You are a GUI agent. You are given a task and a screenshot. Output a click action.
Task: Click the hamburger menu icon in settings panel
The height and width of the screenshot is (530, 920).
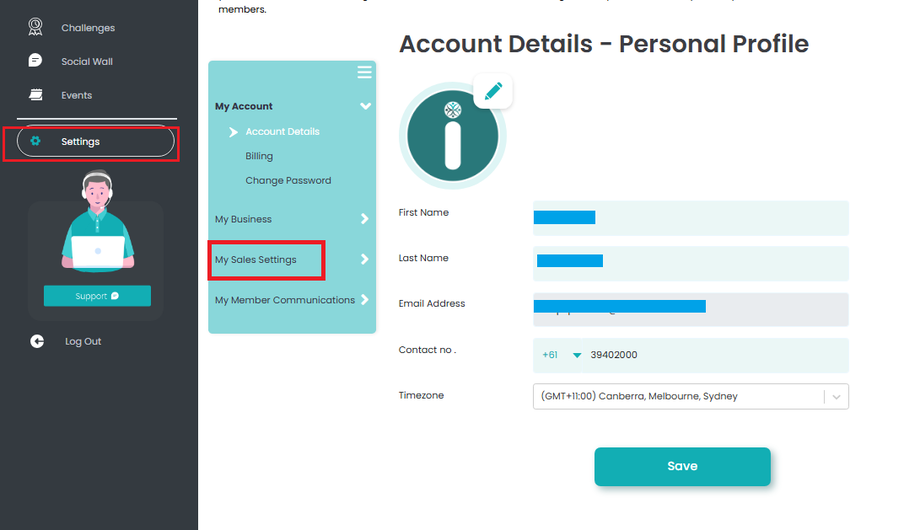pos(364,72)
